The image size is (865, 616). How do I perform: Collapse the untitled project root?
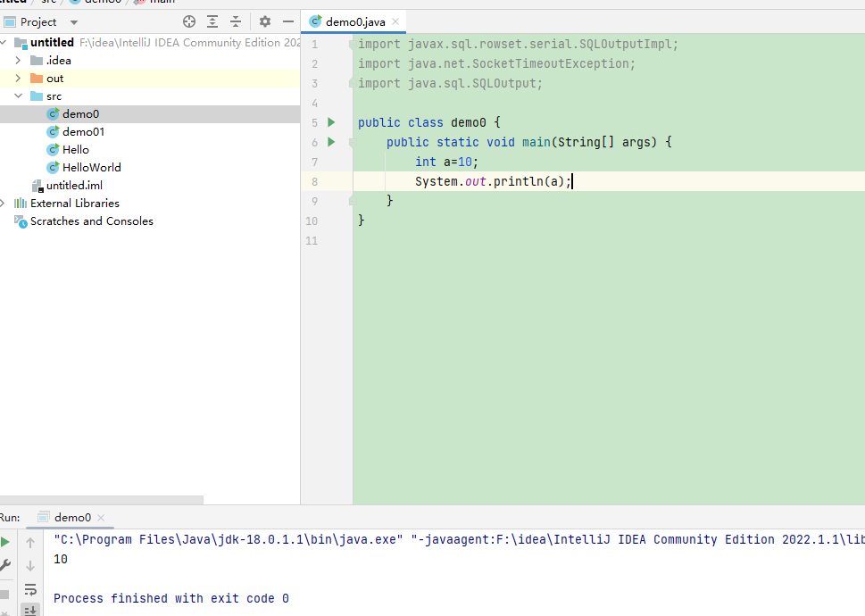(4, 43)
